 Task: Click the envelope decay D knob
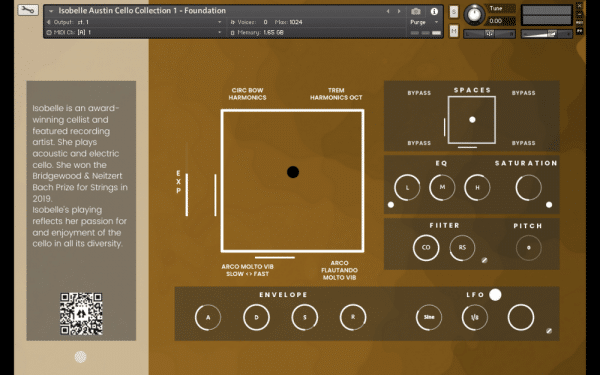click(256, 317)
